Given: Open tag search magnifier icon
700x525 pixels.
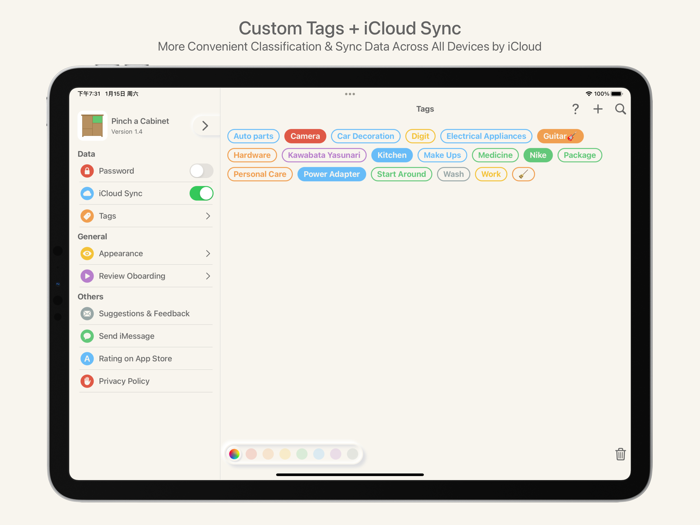Looking at the screenshot, I should 620,109.
